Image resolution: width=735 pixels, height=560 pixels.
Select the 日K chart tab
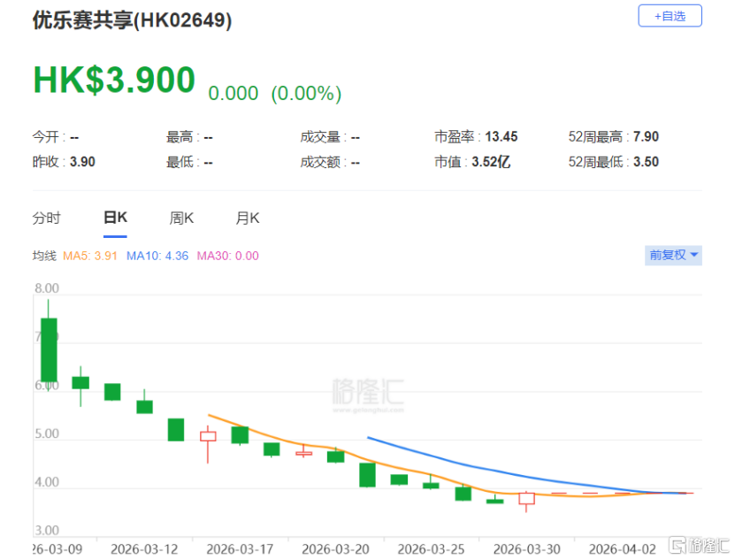coord(115,218)
